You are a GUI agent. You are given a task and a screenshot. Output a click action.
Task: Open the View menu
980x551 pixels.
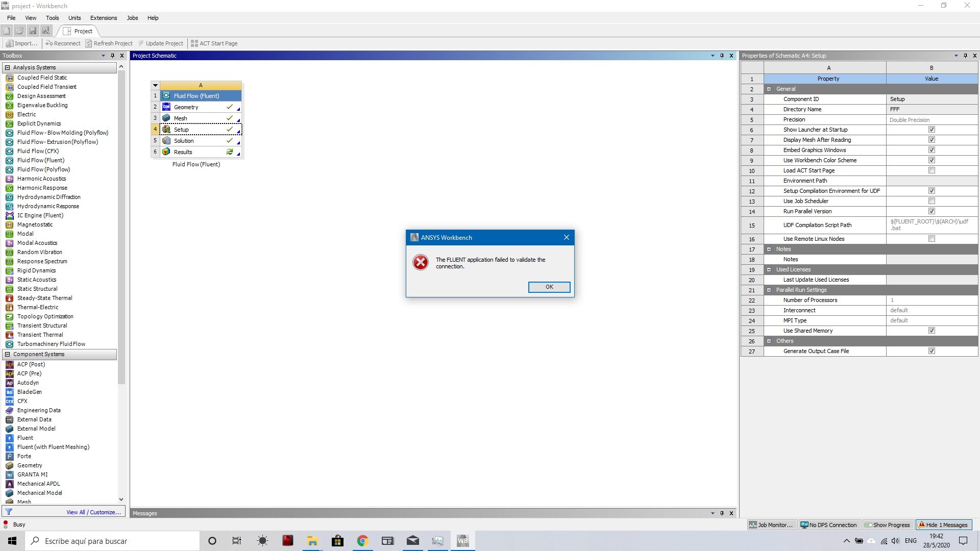31,18
